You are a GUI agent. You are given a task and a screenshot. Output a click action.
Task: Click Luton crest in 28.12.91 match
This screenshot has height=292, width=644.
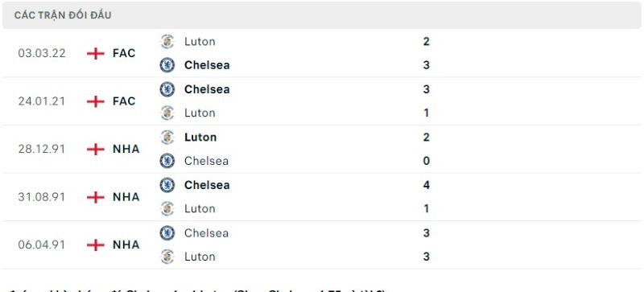[x=167, y=138]
